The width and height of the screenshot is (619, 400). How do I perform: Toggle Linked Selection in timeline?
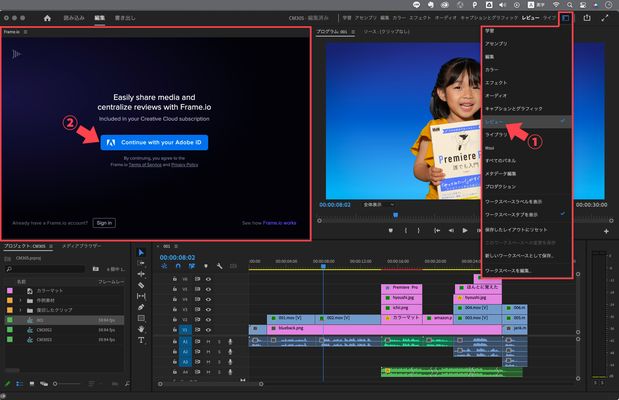pyautogui.click(x=192, y=266)
